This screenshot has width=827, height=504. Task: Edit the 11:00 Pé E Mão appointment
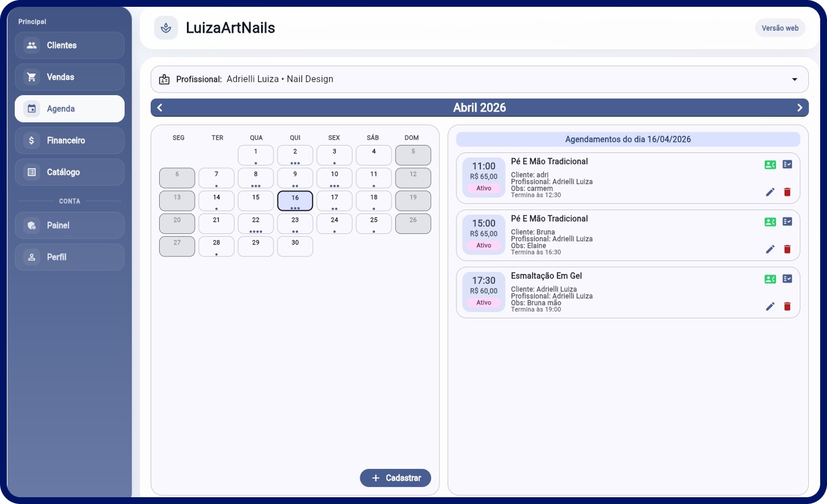770,192
